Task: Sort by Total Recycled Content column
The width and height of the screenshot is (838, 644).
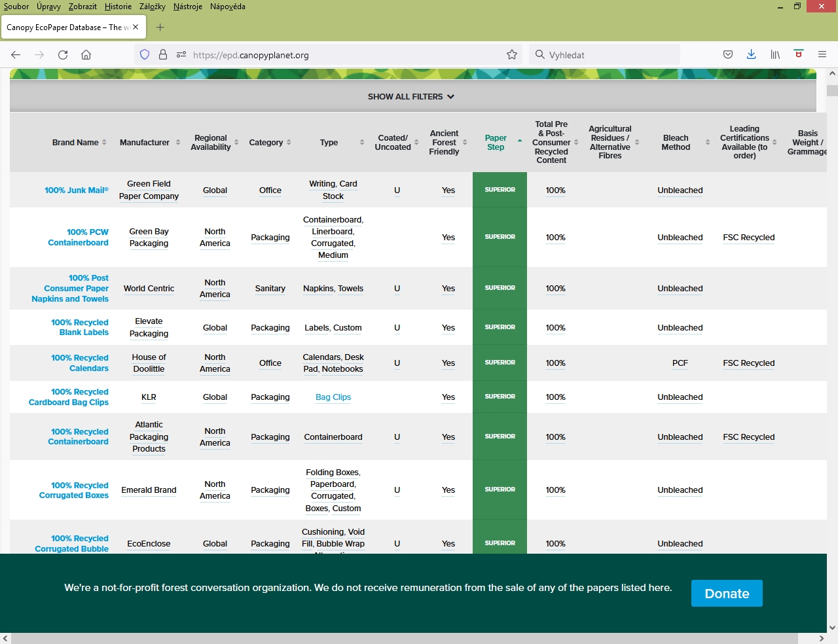Action: pos(555,143)
